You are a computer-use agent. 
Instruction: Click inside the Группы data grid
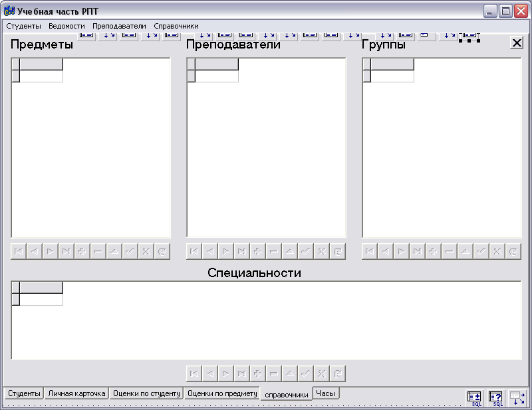pyautogui.click(x=442, y=148)
